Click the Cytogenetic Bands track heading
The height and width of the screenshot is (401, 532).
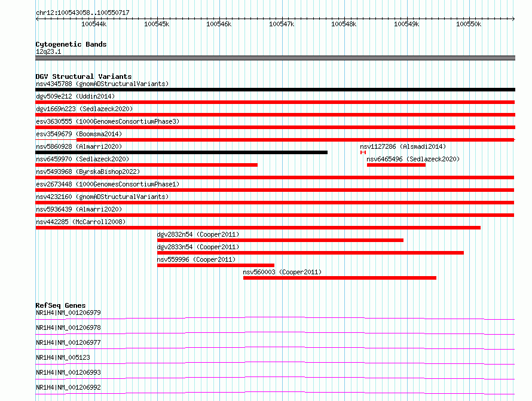pos(71,44)
